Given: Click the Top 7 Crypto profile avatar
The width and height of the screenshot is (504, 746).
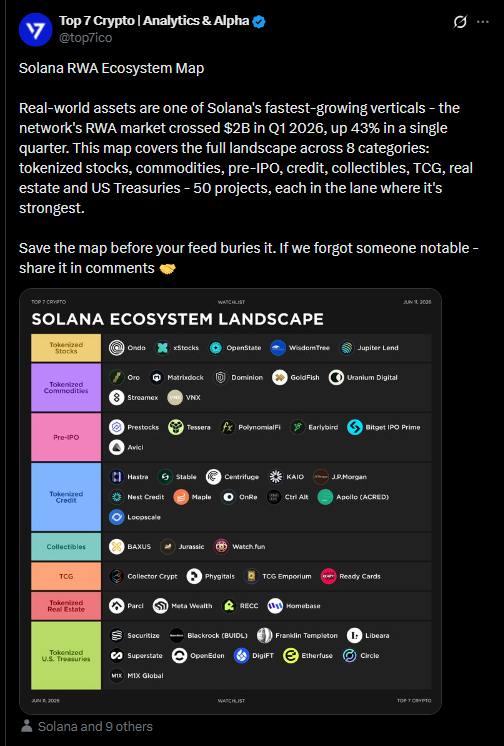Looking at the screenshot, I should pos(36,29).
